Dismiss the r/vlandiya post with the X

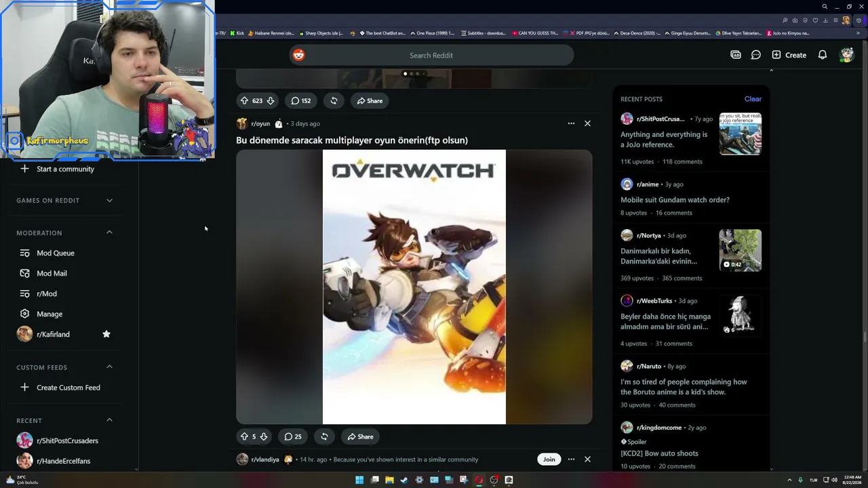click(x=587, y=460)
